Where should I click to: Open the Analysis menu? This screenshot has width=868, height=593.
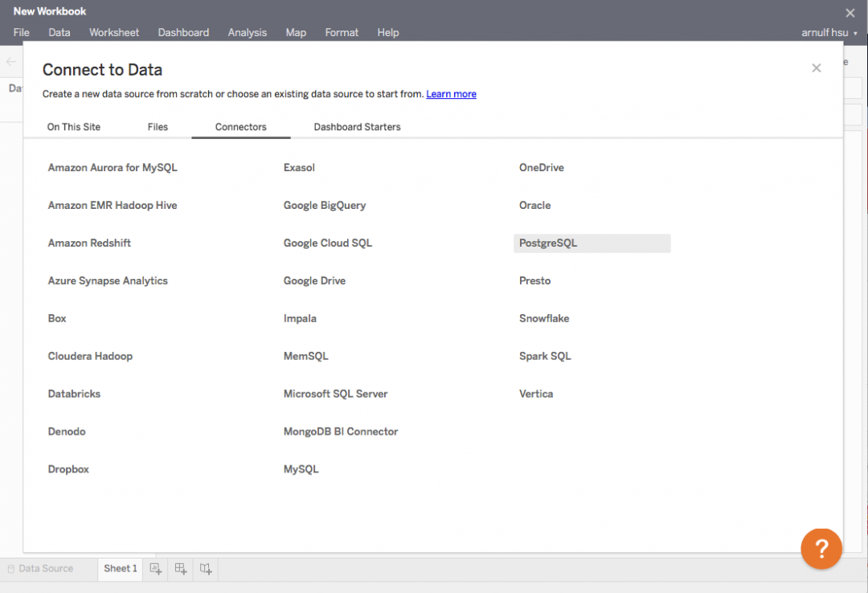pos(247,32)
